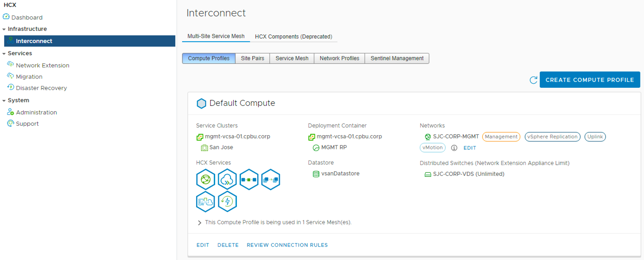Click the disaster recovery hexagon service icon
This screenshot has height=260, width=644.
(x=227, y=201)
